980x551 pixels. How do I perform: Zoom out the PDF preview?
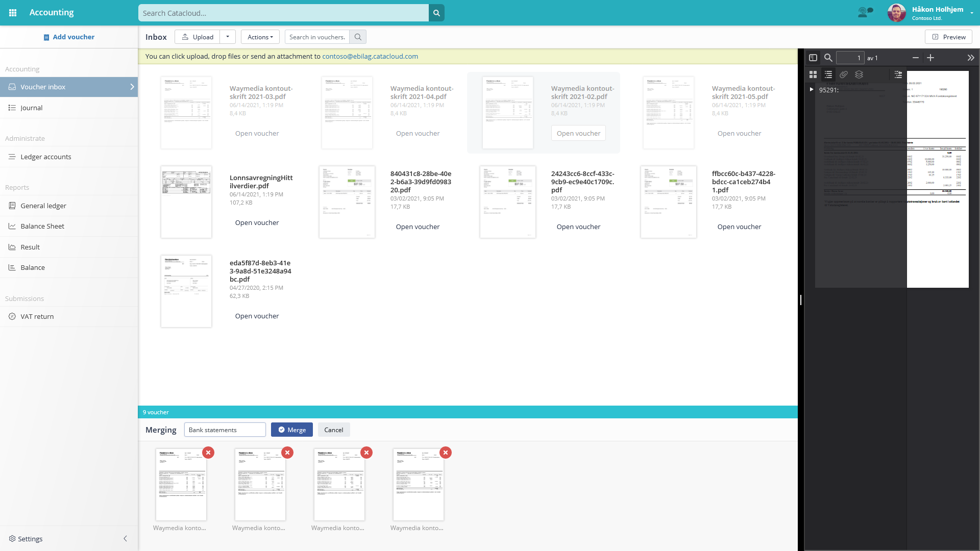coord(916,58)
